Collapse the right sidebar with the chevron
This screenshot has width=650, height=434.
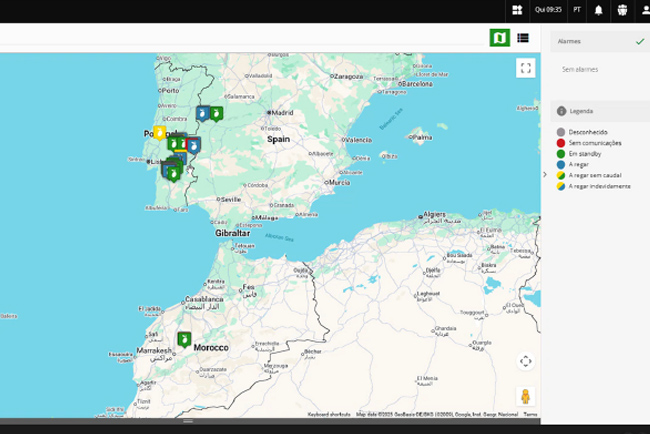[545, 174]
